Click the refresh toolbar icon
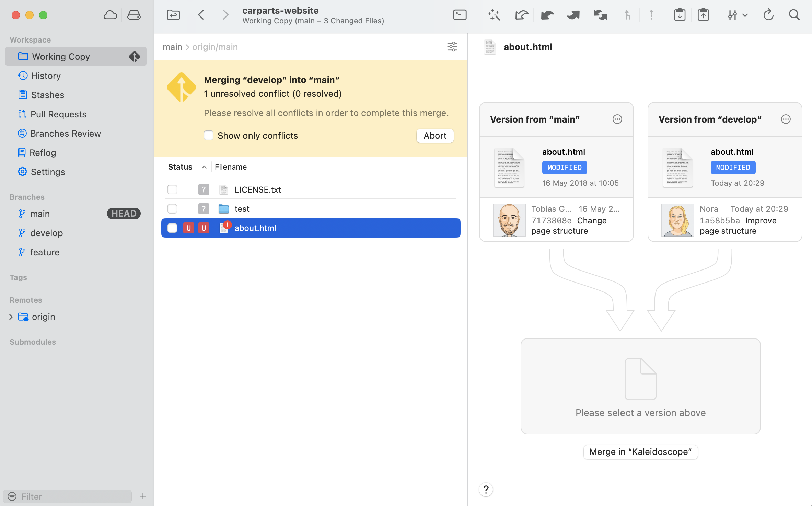Screen dimensions: 812x506 pyautogui.click(x=768, y=15)
